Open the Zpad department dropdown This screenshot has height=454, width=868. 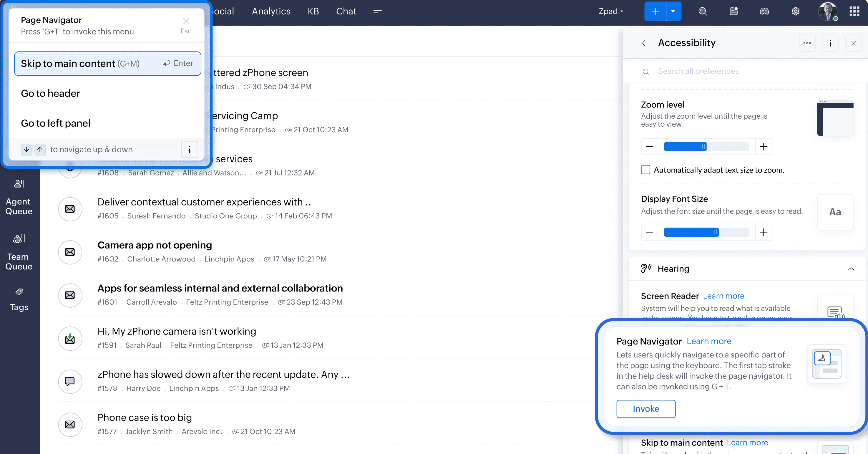click(610, 11)
